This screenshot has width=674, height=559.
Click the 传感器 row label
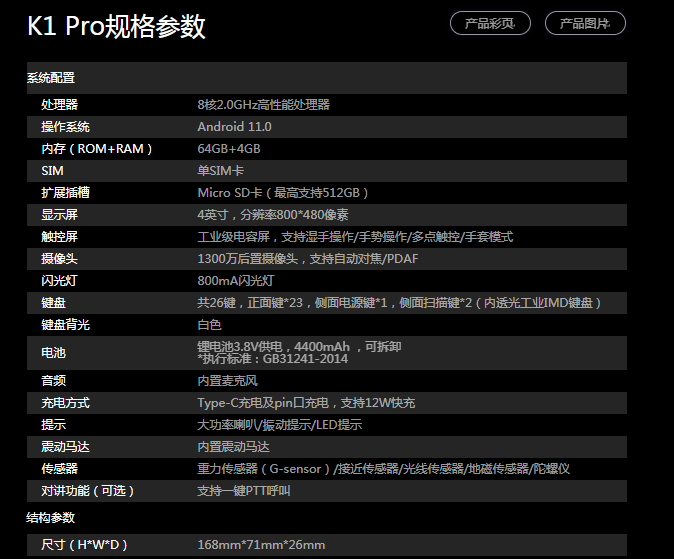coord(59,469)
